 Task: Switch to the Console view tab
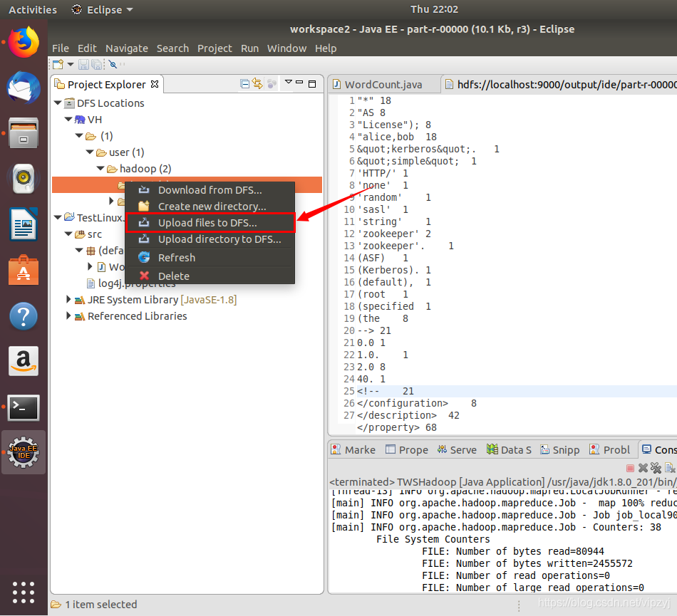point(659,450)
